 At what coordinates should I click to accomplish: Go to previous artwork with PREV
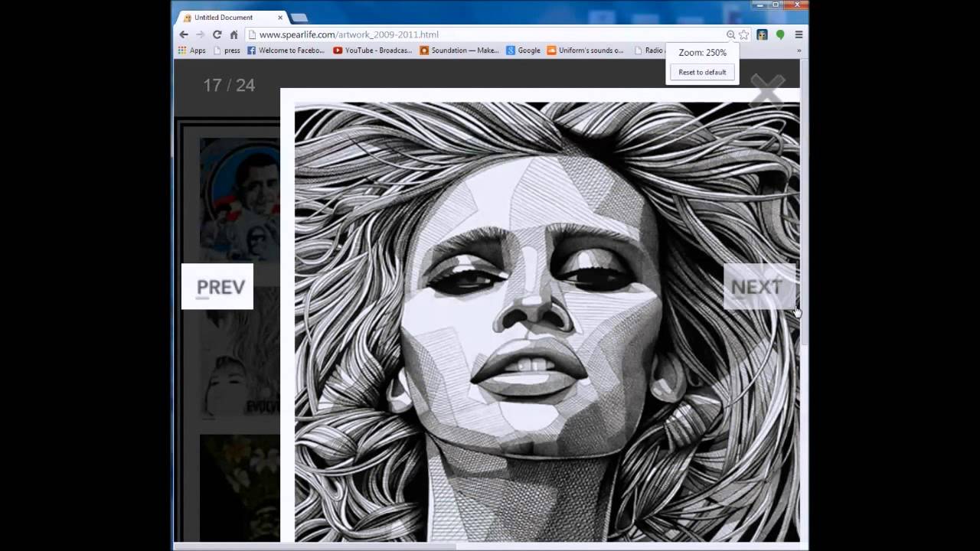point(217,286)
